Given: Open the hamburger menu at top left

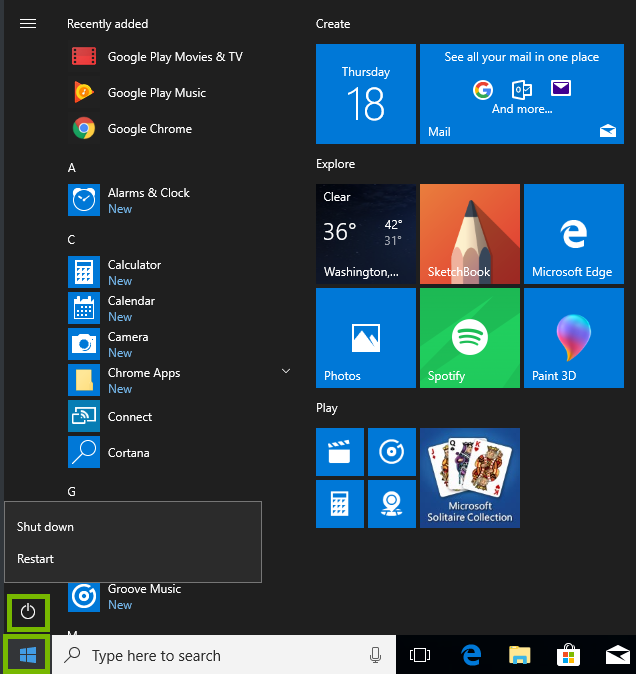Looking at the screenshot, I should pos(28,24).
